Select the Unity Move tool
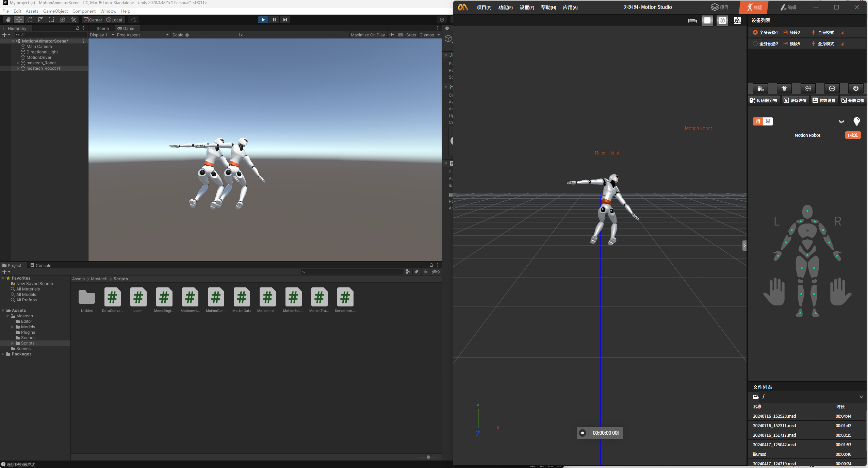 click(19, 20)
